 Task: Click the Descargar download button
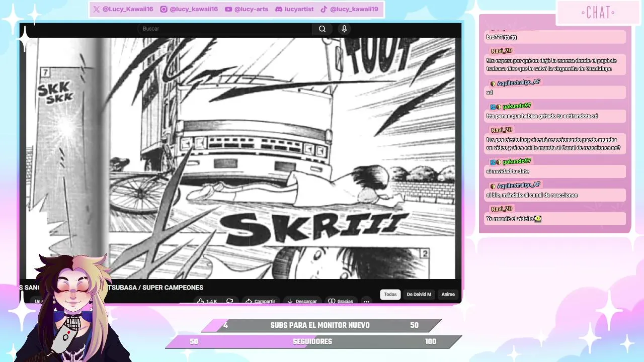[302, 301]
